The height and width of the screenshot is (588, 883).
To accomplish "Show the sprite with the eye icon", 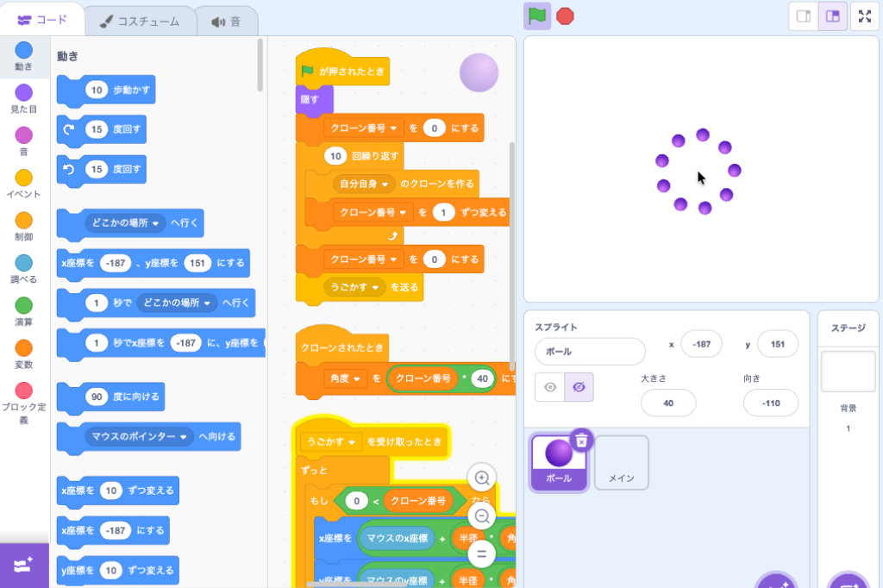I will (549, 388).
